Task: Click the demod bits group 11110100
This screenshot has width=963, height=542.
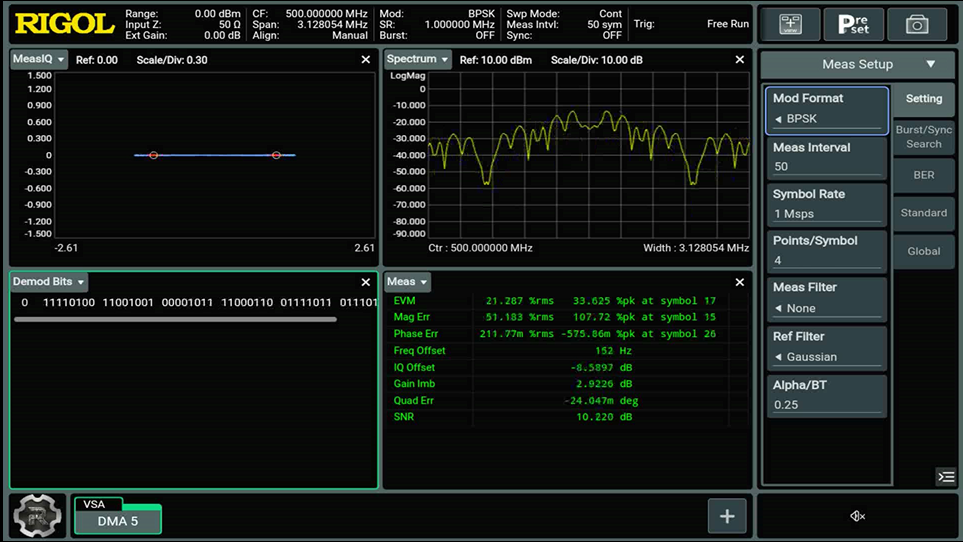Action: tap(69, 303)
